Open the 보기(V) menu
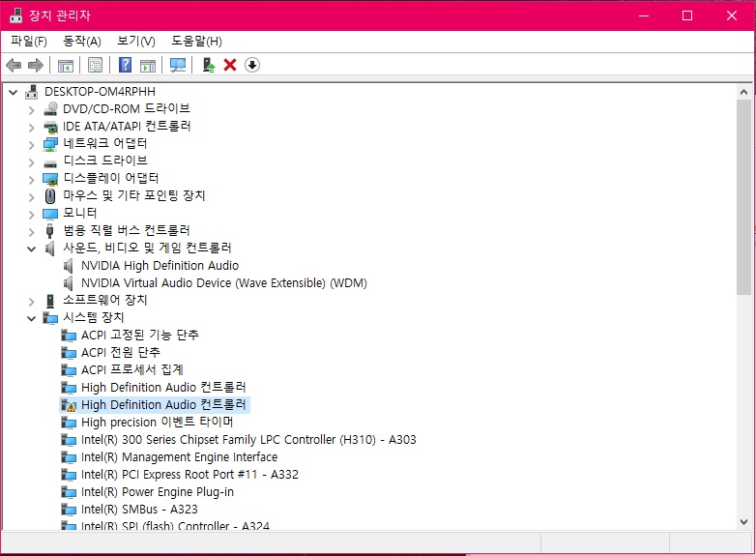Image resolution: width=756 pixels, height=556 pixels. tap(136, 41)
